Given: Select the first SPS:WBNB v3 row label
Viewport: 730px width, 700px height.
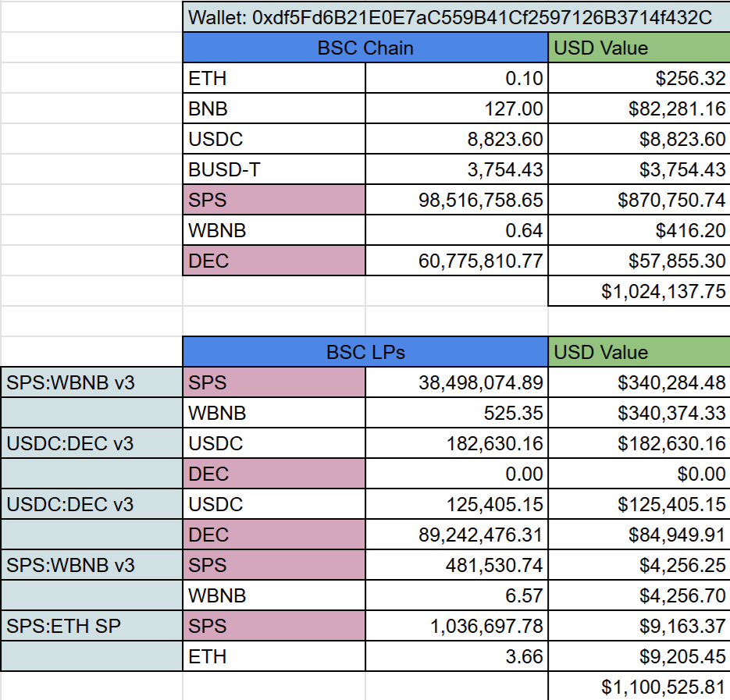Looking at the screenshot, I should point(91,382).
